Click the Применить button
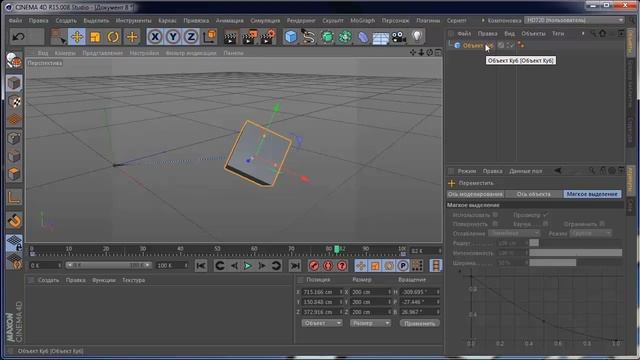The image size is (640, 360). pos(420,323)
